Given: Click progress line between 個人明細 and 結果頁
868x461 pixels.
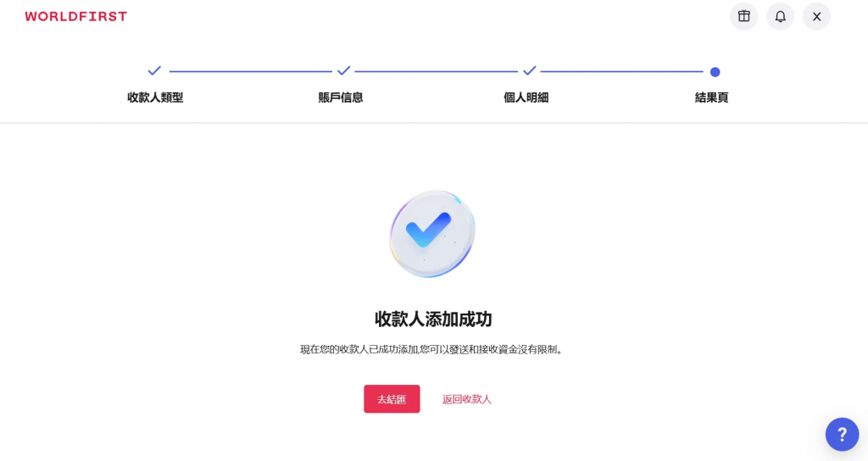Looking at the screenshot, I should tap(621, 71).
